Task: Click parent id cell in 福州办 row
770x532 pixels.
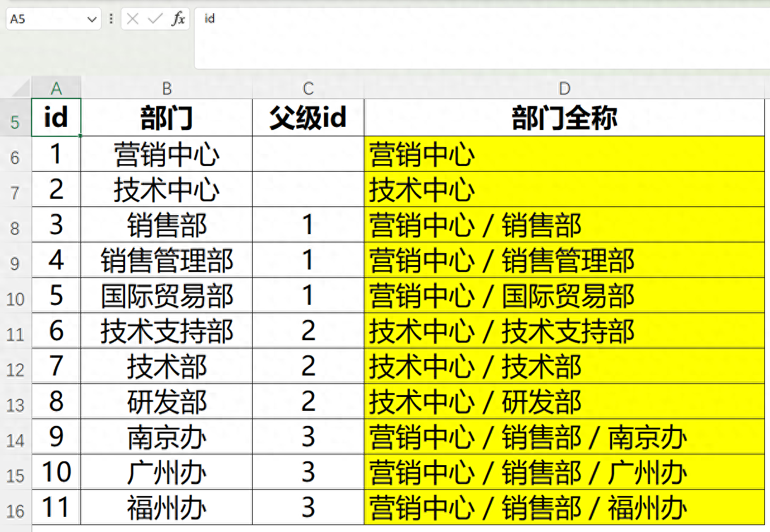Action: (x=308, y=507)
